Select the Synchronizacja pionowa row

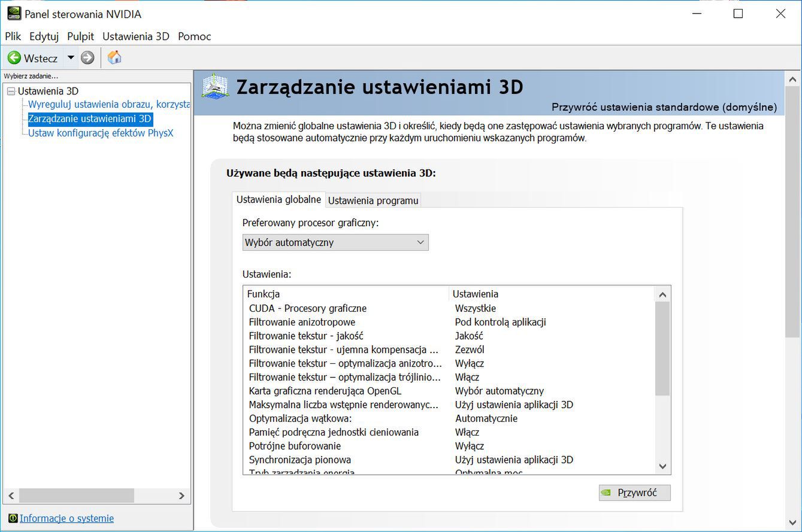pos(449,460)
